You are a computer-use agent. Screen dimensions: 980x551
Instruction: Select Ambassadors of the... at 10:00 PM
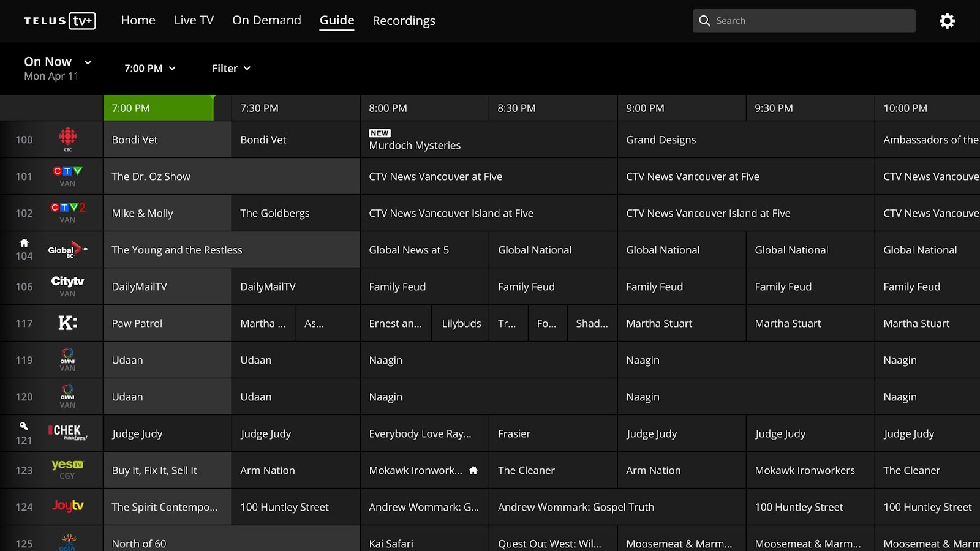tap(927, 140)
